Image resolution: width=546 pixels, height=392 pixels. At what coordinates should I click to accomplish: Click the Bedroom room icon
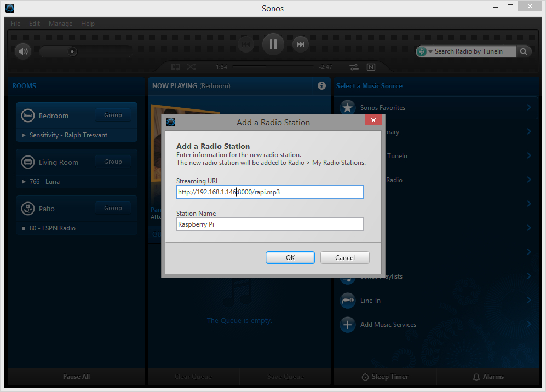(x=28, y=116)
